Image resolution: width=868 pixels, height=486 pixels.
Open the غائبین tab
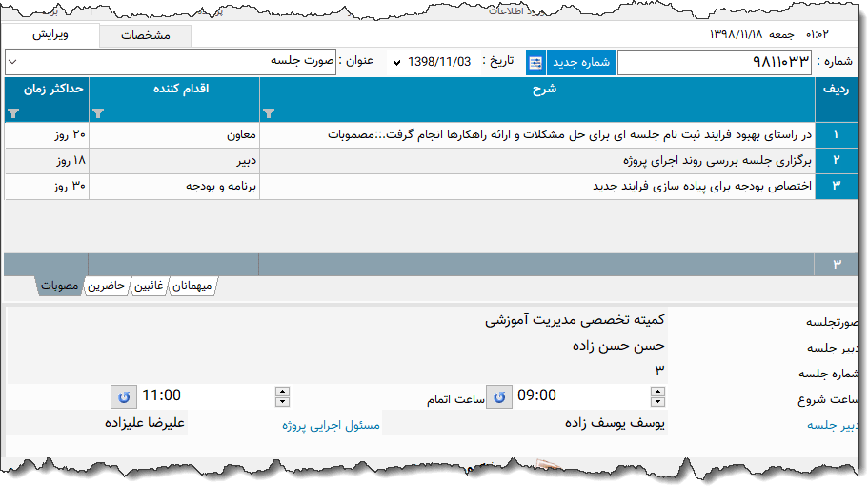coord(147,286)
